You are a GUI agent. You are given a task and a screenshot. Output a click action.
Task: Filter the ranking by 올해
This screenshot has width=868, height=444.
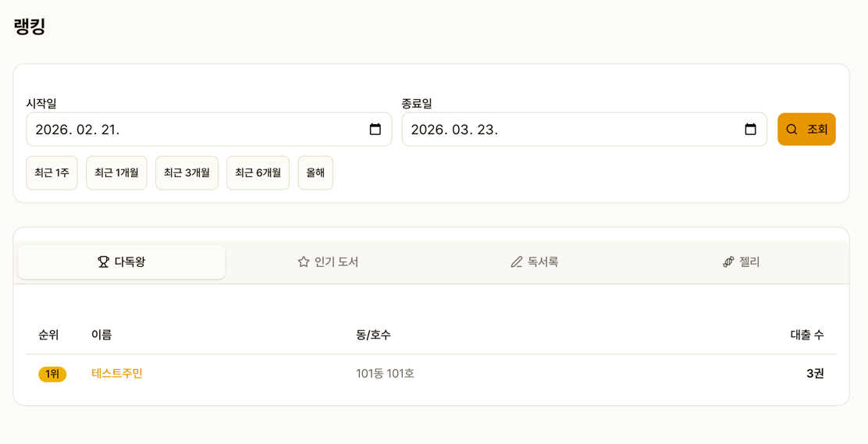click(315, 173)
